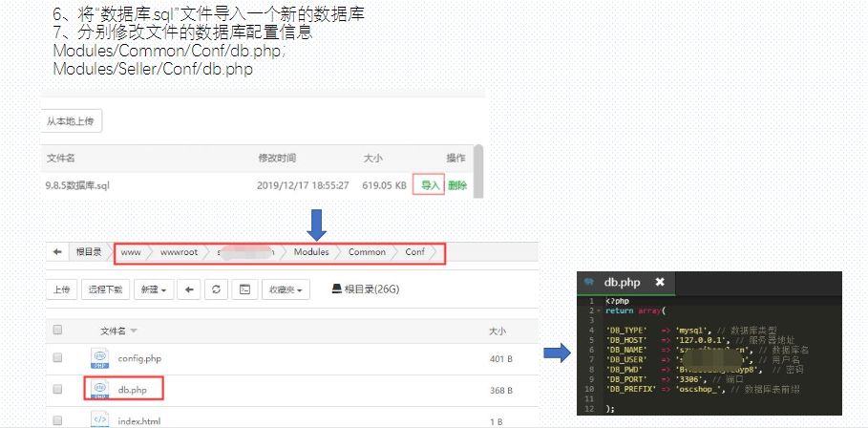This screenshot has width=868, height=428.
Task: Check the box for index.html
Action: tap(57, 419)
